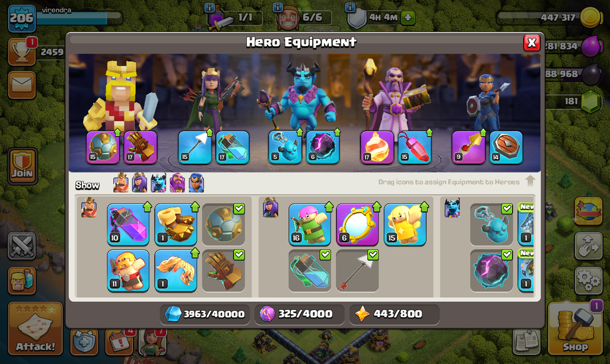Add shield time with green plus
Screen dimensions: 610x364
coord(408,17)
